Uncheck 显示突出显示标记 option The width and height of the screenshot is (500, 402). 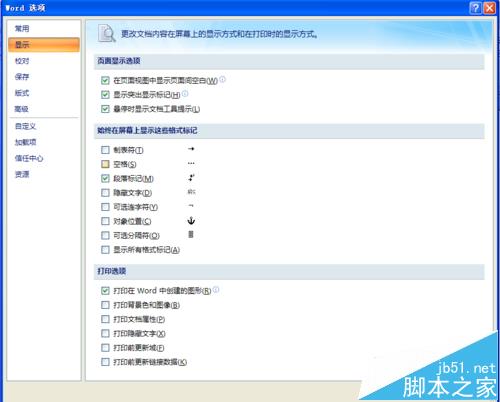[x=105, y=95]
